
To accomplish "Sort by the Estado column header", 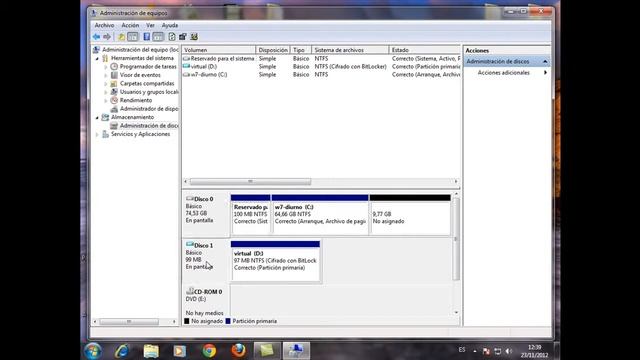I will pyautogui.click(x=424, y=50).
